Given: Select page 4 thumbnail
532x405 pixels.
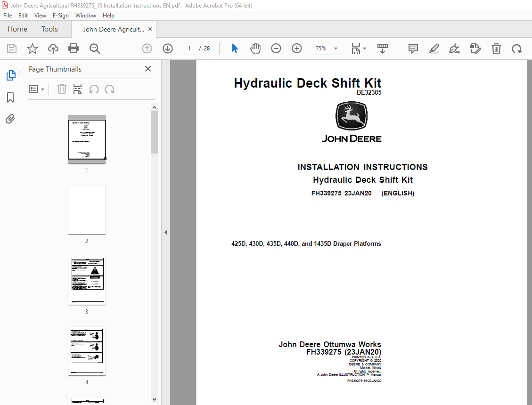Looking at the screenshot, I should pos(87,351).
